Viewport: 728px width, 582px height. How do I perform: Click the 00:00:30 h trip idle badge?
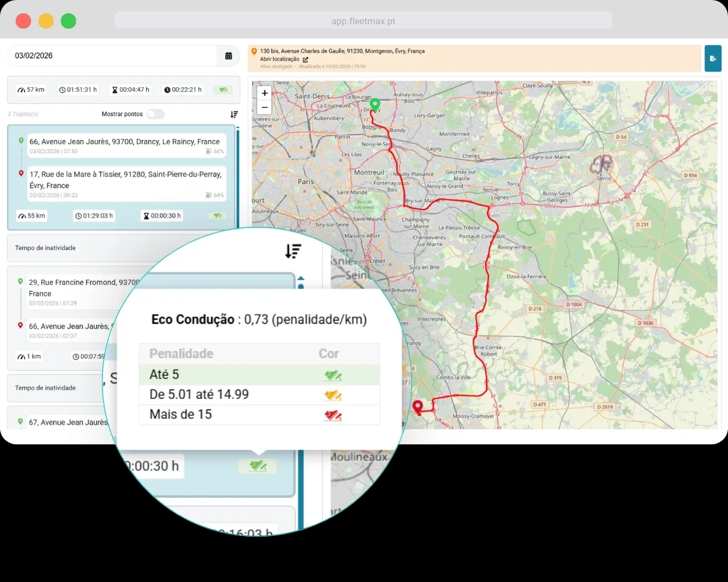(x=161, y=216)
